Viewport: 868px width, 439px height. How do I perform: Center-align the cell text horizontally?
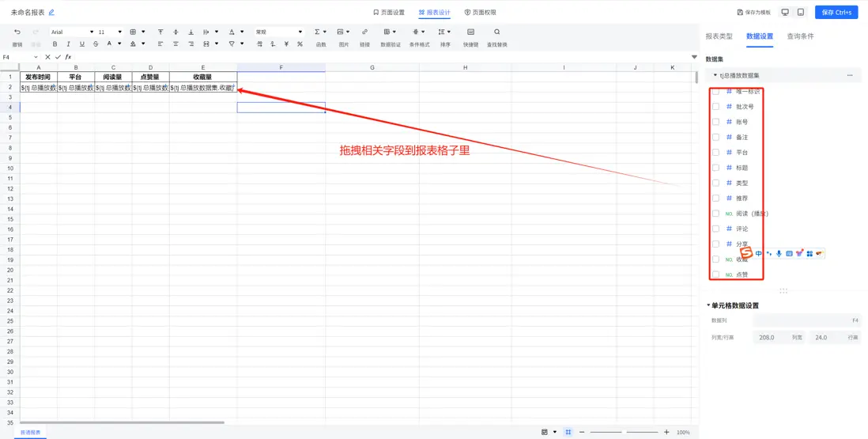pos(175,44)
